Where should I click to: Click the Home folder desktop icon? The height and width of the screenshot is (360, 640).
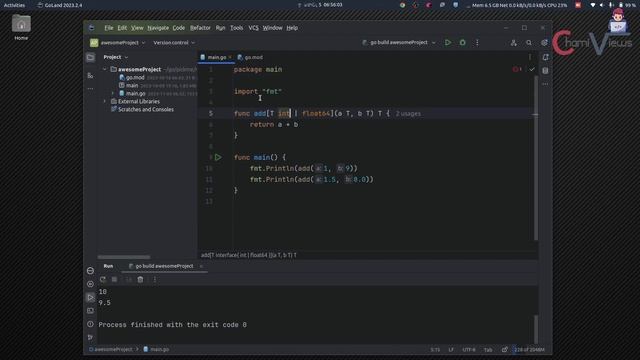21,28
